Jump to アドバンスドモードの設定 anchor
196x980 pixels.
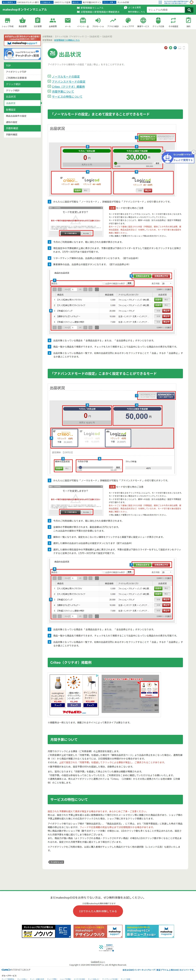[x=68, y=81]
